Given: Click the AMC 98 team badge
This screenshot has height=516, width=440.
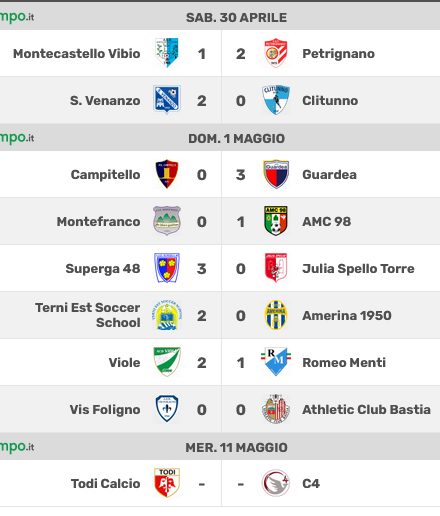Looking at the screenshot, I should [276, 221].
